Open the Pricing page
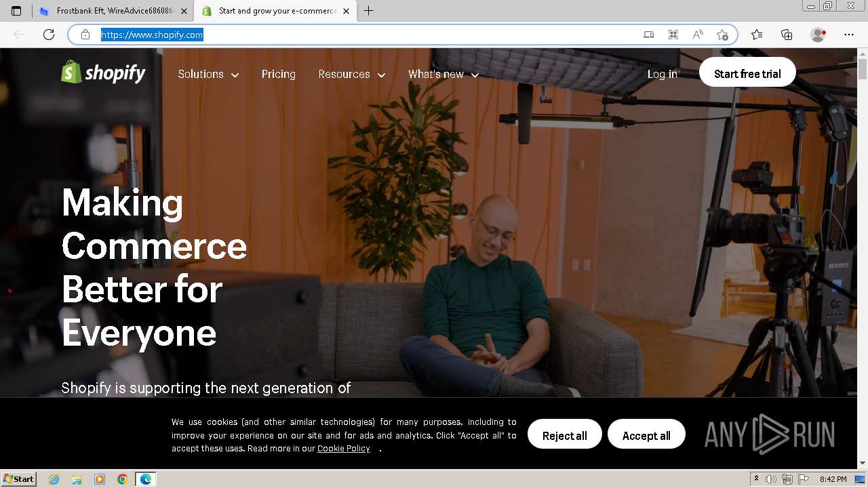The image size is (868, 488). pos(279,75)
